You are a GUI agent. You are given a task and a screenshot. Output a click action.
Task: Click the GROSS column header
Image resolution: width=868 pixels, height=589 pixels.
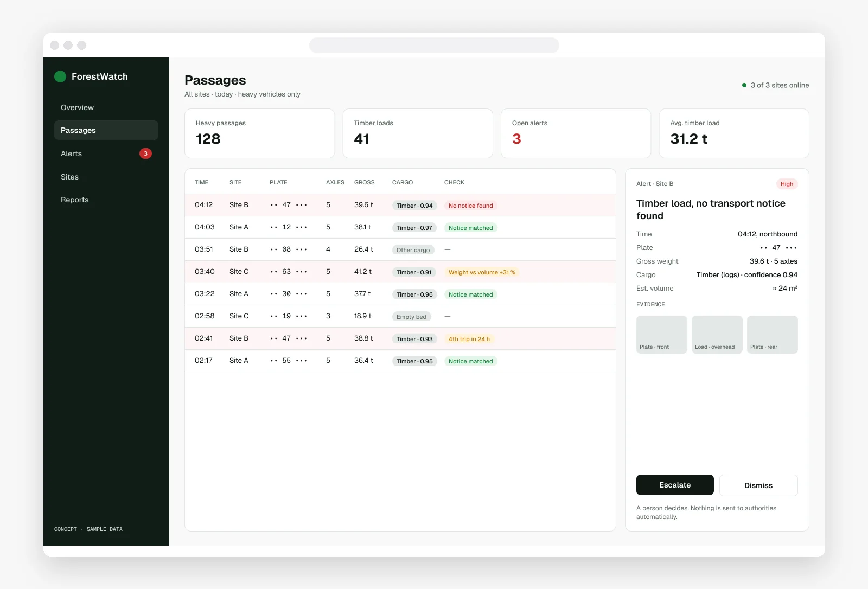coord(364,182)
